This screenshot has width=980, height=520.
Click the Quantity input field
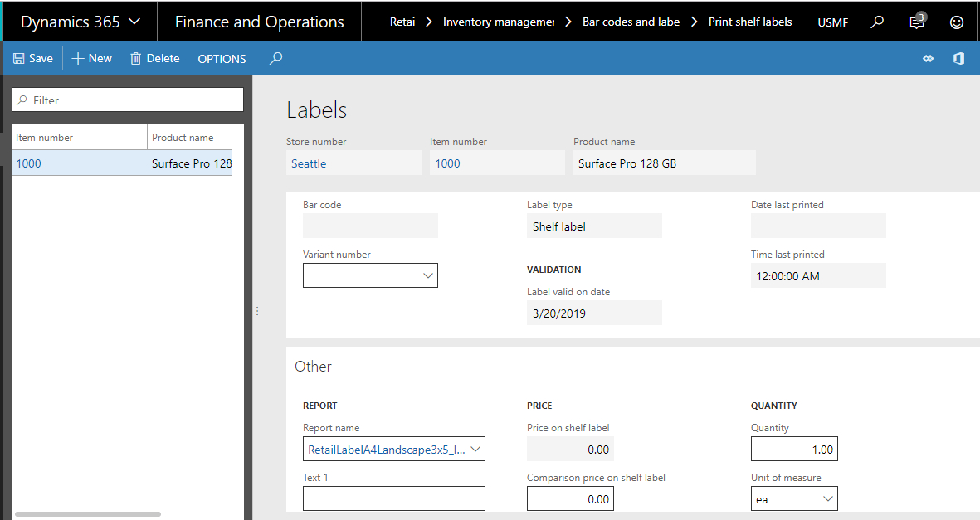tap(794, 450)
